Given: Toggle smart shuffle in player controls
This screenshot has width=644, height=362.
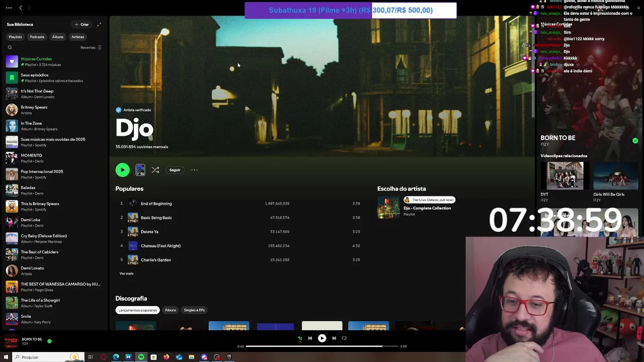Looking at the screenshot, I should click(300, 338).
